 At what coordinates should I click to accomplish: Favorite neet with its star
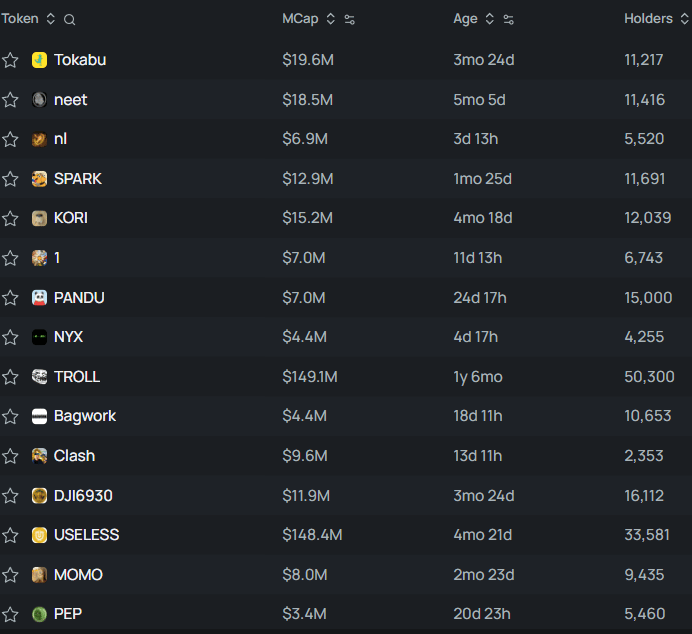(x=10, y=100)
